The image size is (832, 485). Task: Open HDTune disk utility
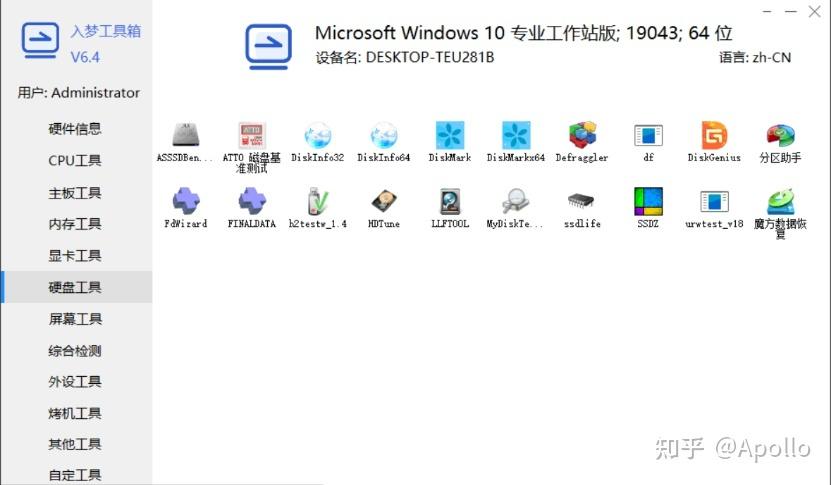384,203
